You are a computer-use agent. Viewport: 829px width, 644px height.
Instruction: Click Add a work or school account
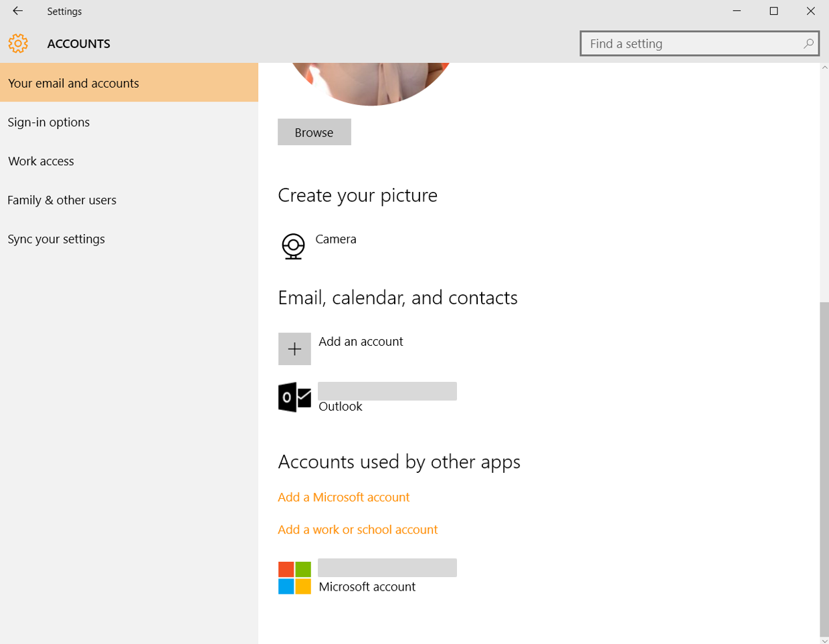(358, 529)
